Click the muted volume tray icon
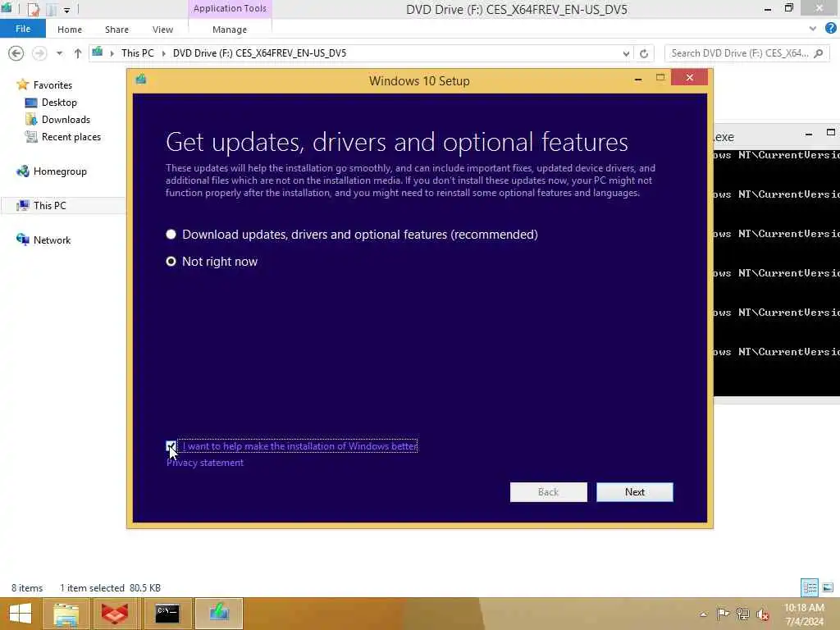The width and height of the screenshot is (840, 630). 763,614
